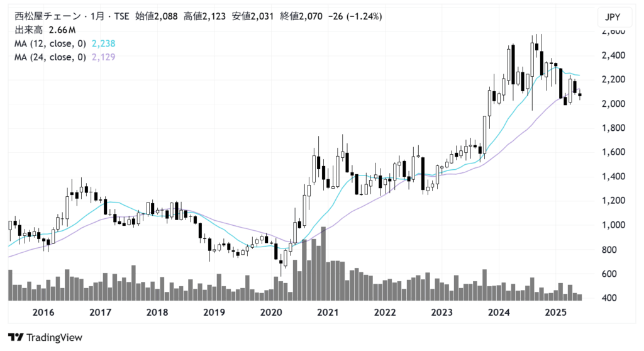Screen dimensions: 644x351
Task: Select the MA (24, close, 0) indicator legend
Action: click(50, 57)
